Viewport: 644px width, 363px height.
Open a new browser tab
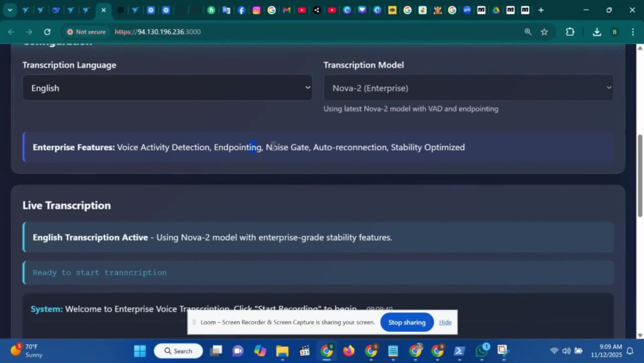click(x=541, y=10)
